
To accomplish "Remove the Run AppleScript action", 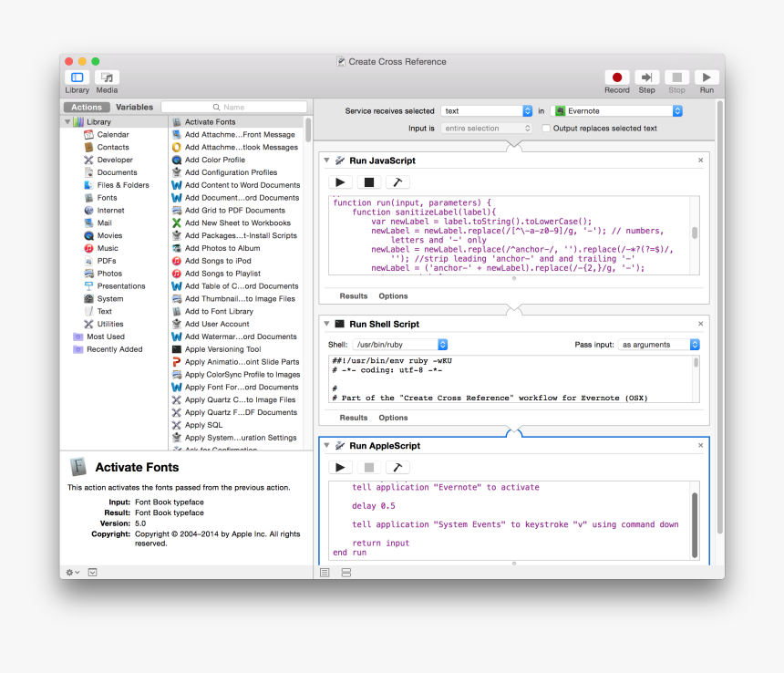I will click(700, 446).
